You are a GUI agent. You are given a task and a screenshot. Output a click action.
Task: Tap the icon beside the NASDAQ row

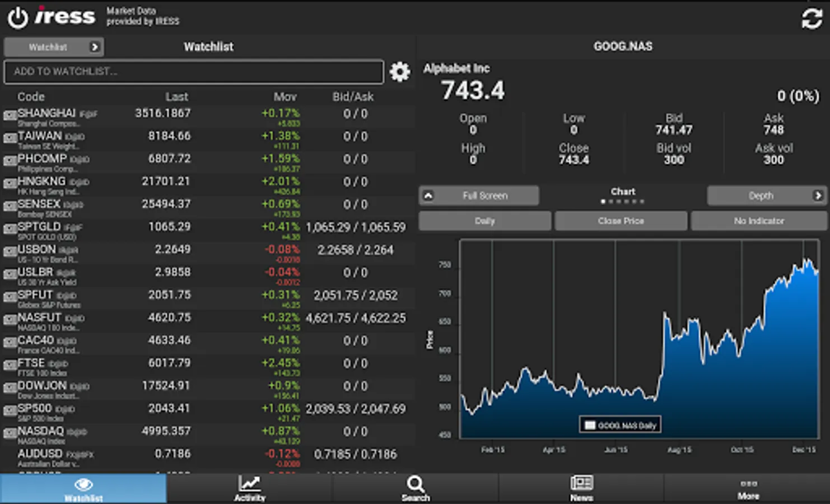pos(10,433)
